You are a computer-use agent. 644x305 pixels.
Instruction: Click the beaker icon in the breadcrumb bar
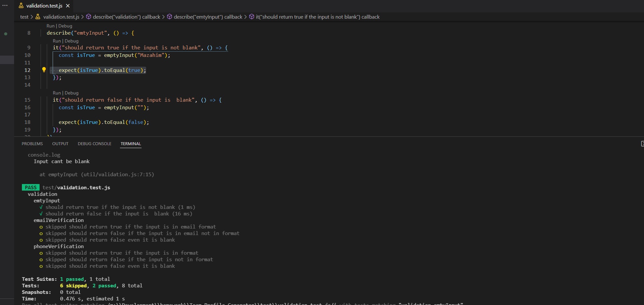coord(38,17)
